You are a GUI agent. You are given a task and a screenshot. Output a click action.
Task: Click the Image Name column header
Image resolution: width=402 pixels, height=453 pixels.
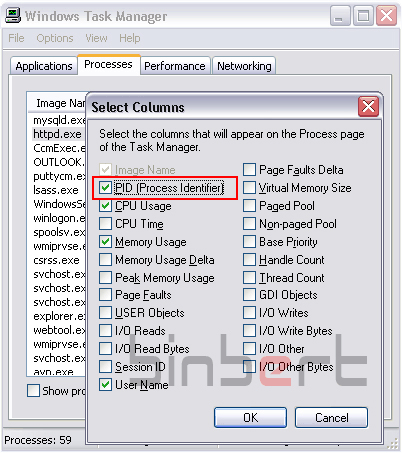(58, 103)
